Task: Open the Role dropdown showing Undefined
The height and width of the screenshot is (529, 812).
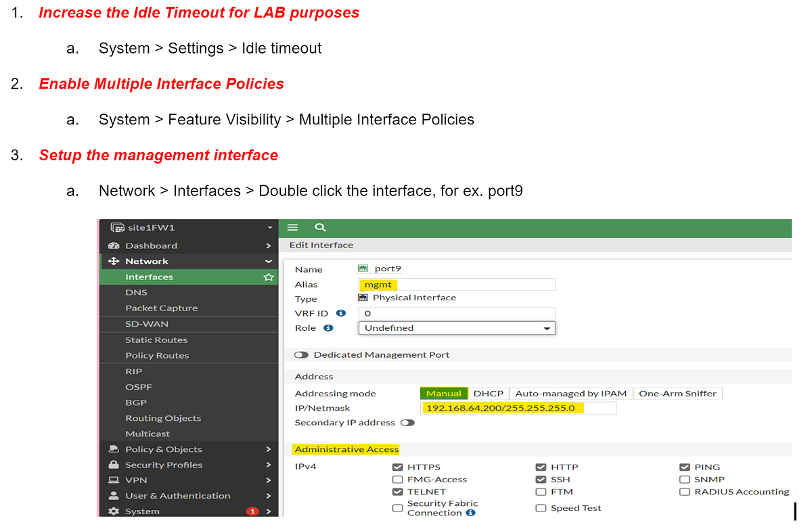Action: (x=457, y=328)
